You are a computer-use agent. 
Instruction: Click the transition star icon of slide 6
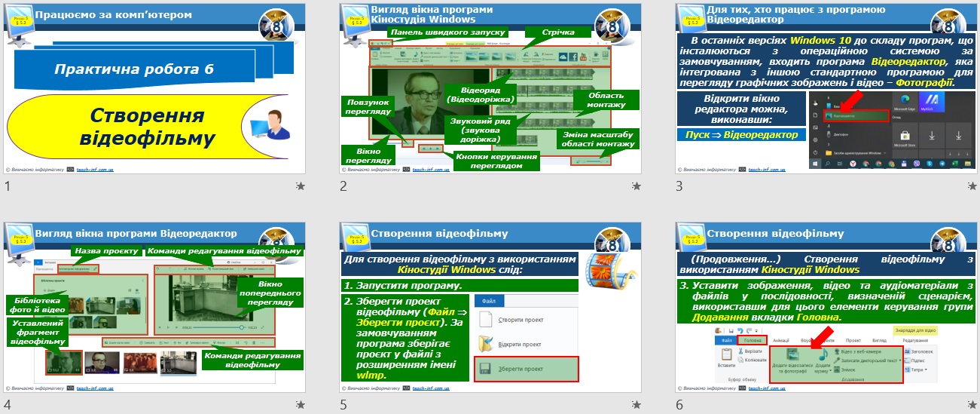[x=972, y=405]
